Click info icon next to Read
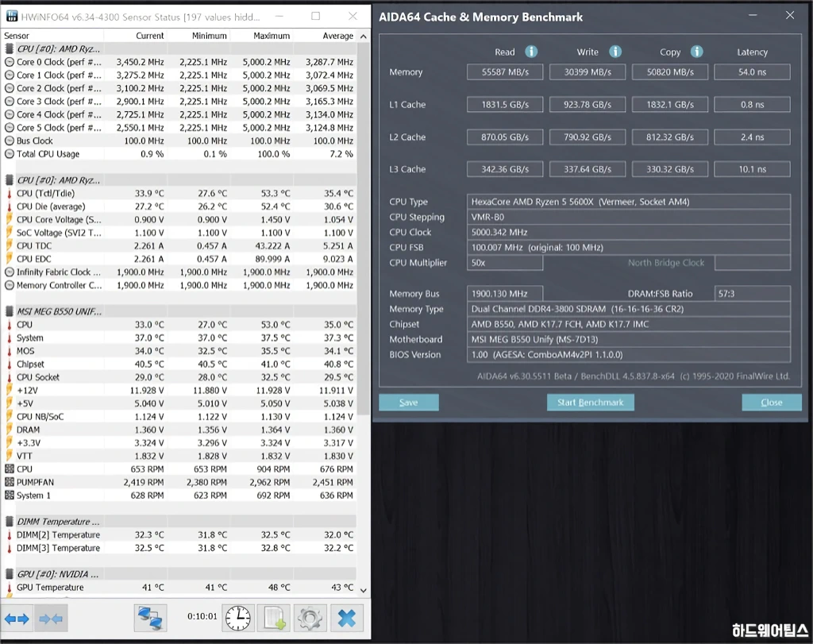Image resolution: width=813 pixels, height=644 pixels. pyautogui.click(x=531, y=52)
